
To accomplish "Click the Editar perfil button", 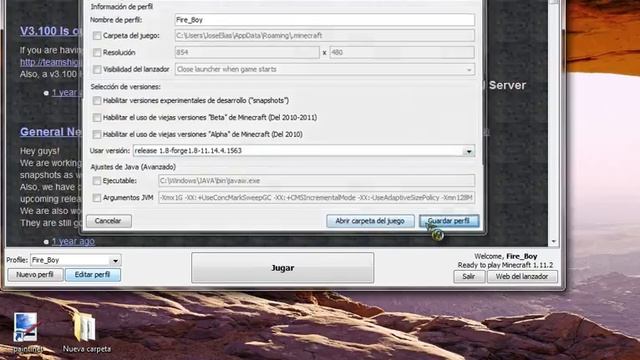I will [x=93, y=275].
